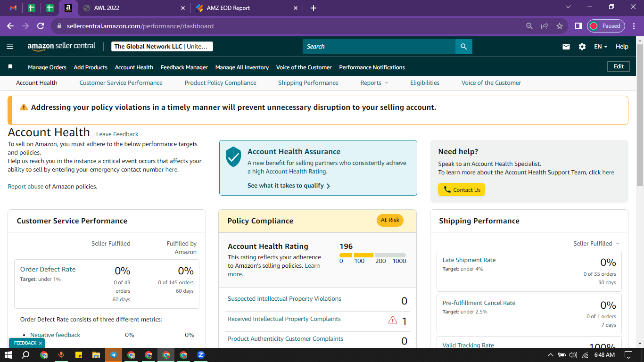The height and width of the screenshot is (362, 644).
Task: Open the Voice Recorder microphone app in the taskbar
Action: point(61,355)
